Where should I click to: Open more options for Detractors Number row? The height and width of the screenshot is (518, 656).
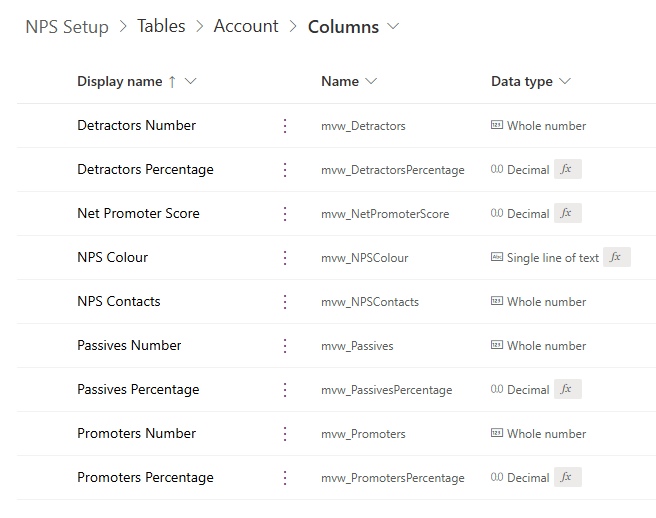coord(285,126)
